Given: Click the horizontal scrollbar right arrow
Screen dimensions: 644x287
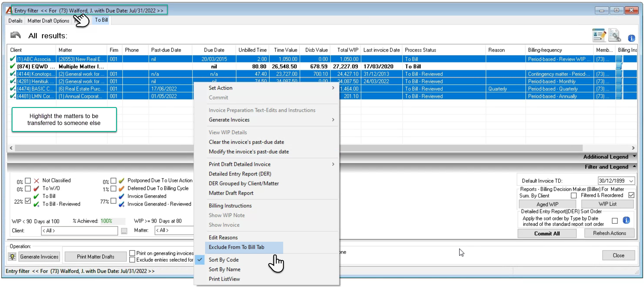Looking at the screenshot, I should [633, 148].
